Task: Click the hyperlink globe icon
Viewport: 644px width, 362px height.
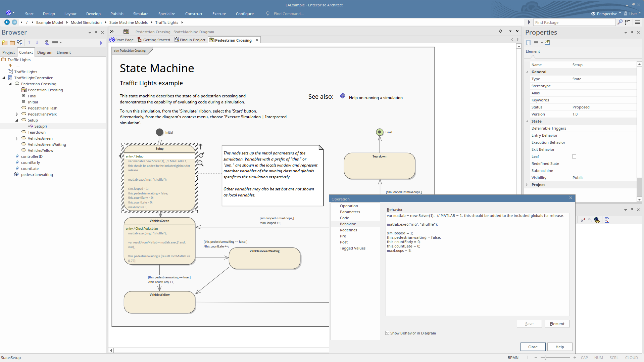Action: (x=597, y=220)
